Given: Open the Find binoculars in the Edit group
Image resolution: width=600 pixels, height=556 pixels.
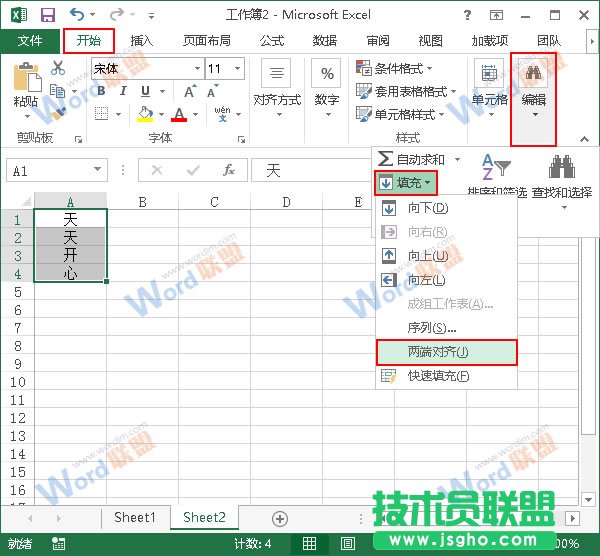Looking at the screenshot, I should 533,73.
